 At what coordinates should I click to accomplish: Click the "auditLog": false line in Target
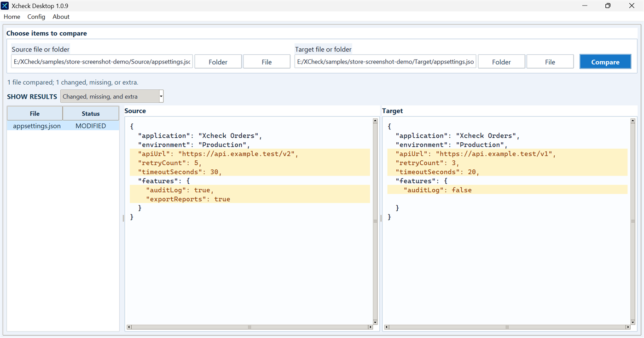click(507, 190)
